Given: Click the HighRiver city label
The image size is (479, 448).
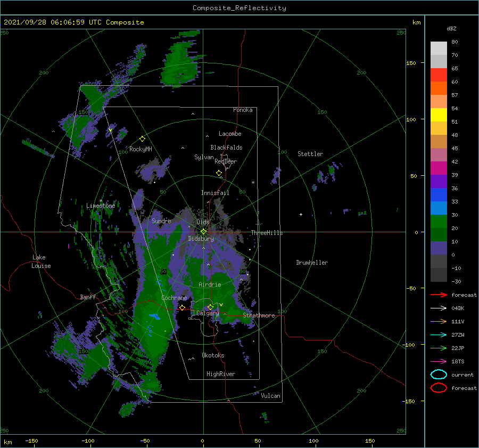Looking at the screenshot, I should click(220, 374).
